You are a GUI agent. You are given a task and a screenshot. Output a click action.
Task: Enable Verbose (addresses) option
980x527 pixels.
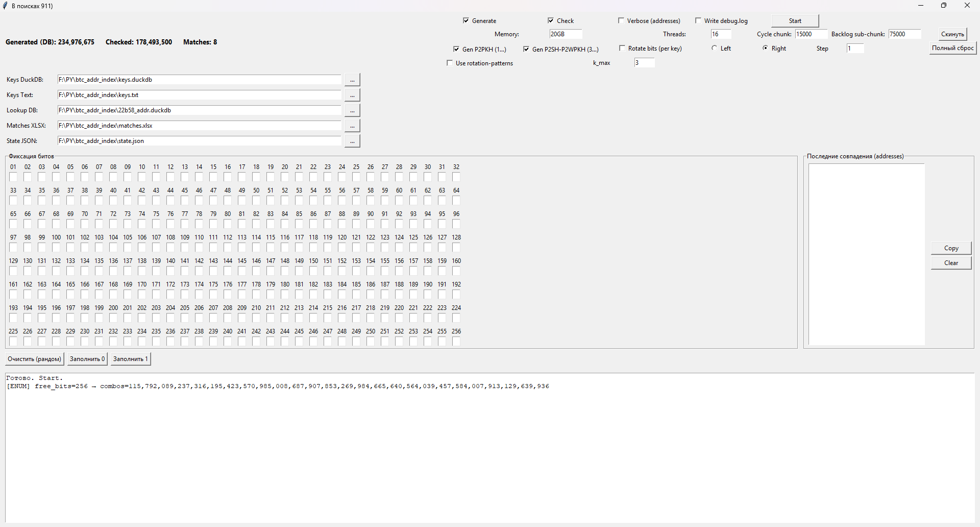pos(621,20)
